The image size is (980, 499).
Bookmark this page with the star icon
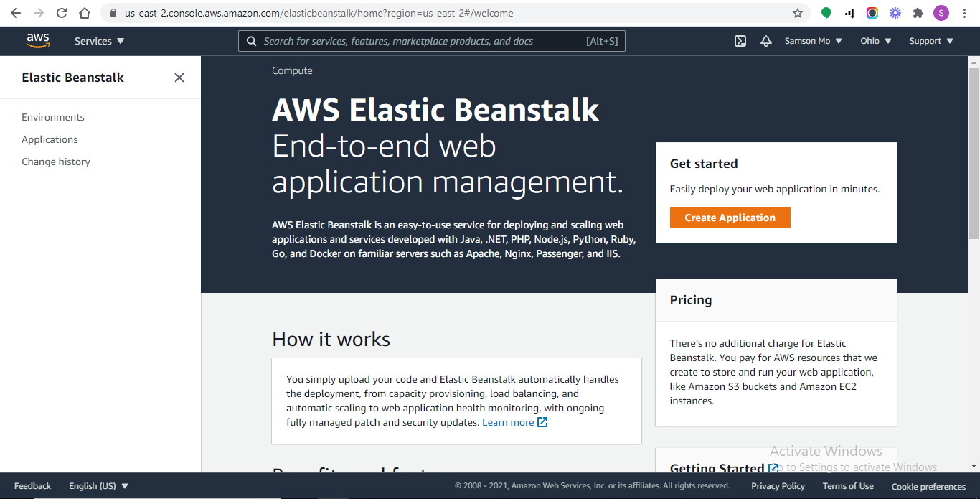click(x=798, y=13)
